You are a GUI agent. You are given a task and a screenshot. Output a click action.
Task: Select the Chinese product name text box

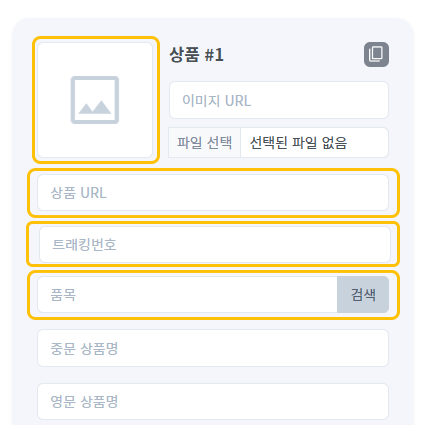pyautogui.click(x=213, y=348)
